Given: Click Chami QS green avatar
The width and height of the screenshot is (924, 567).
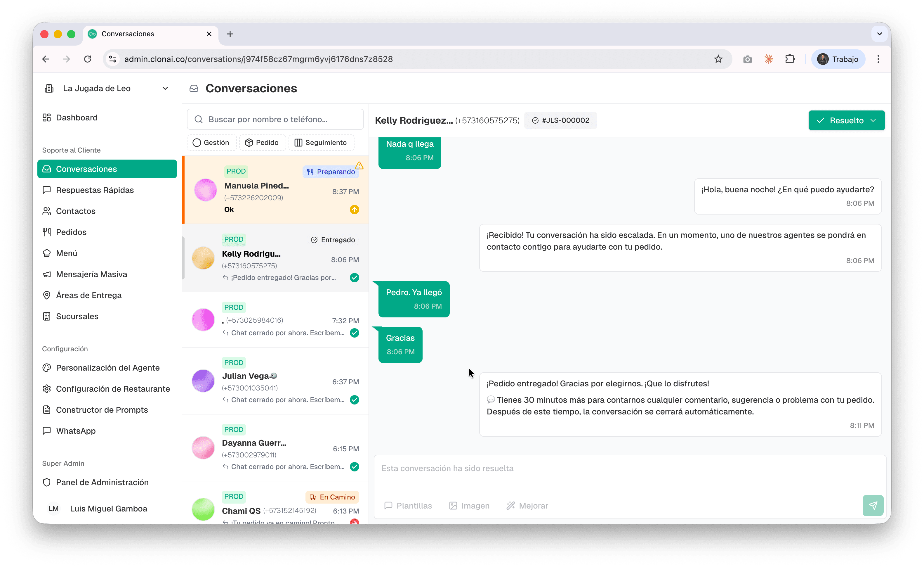Looking at the screenshot, I should (x=203, y=509).
